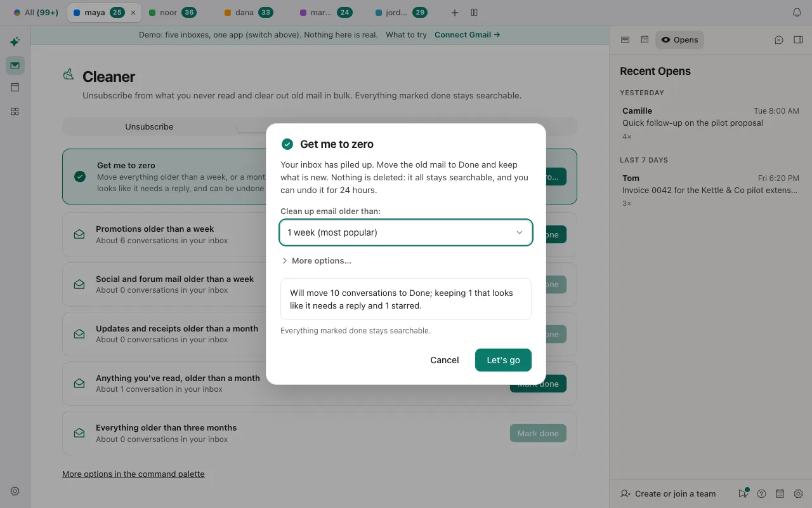Mark done for Everything older than three months

538,434
